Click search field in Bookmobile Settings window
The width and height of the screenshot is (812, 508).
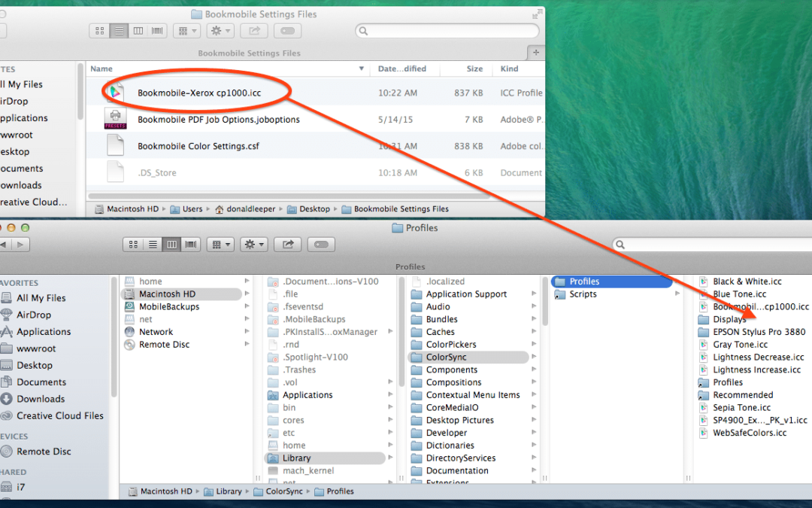coord(447,31)
